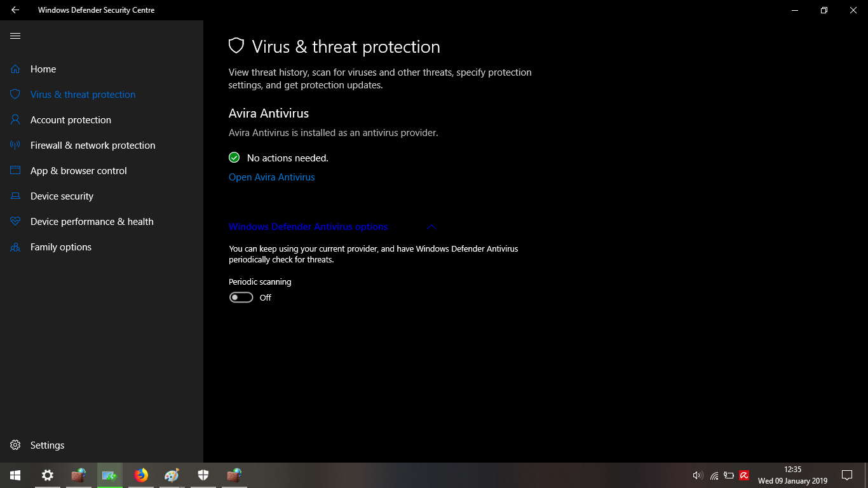The height and width of the screenshot is (488, 868).
Task: Click the green "No actions needed." status
Action: (279, 158)
